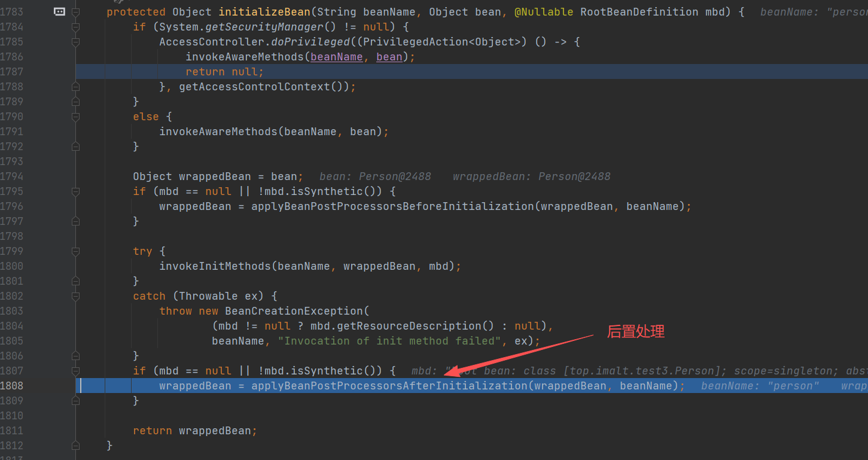Click the initializeBean method name
The height and width of the screenshot is (460, 868).
[264, 12]
